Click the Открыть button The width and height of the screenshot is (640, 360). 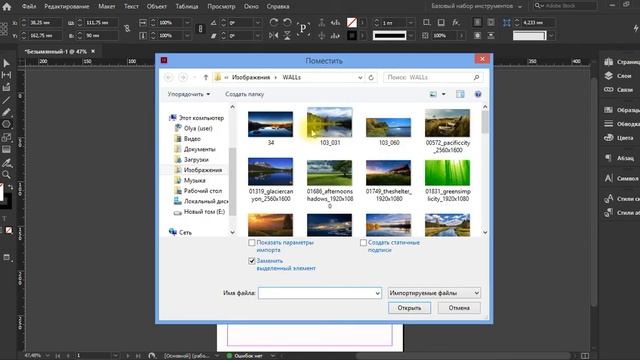point(409,308)
